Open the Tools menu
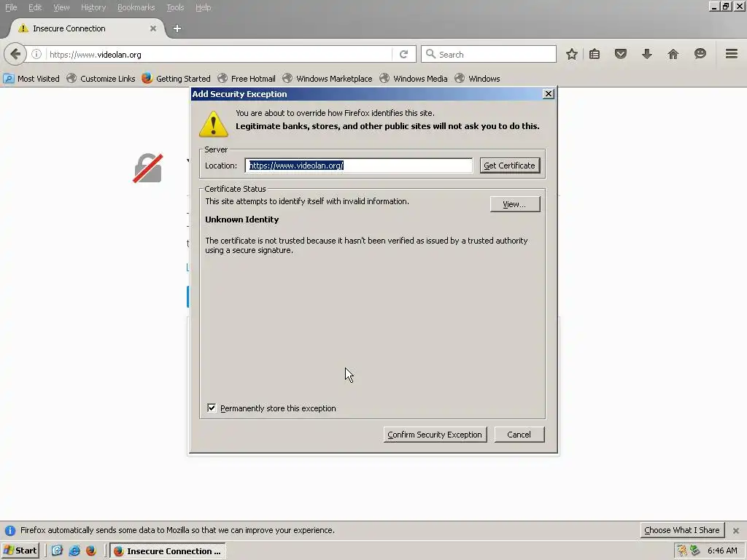Viewport: 747px width, 560px height. click(175, 7)
